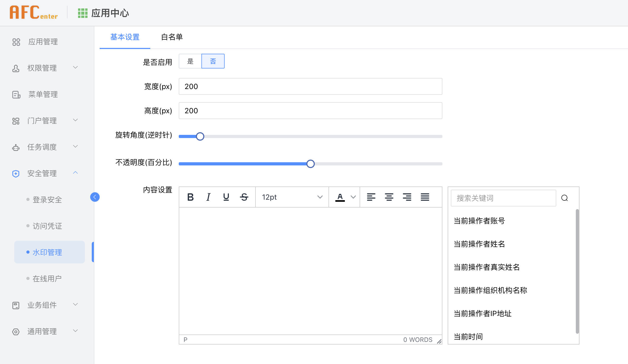
Task: Select 是 to enable watermark
Action: click(x=190, y=61)
